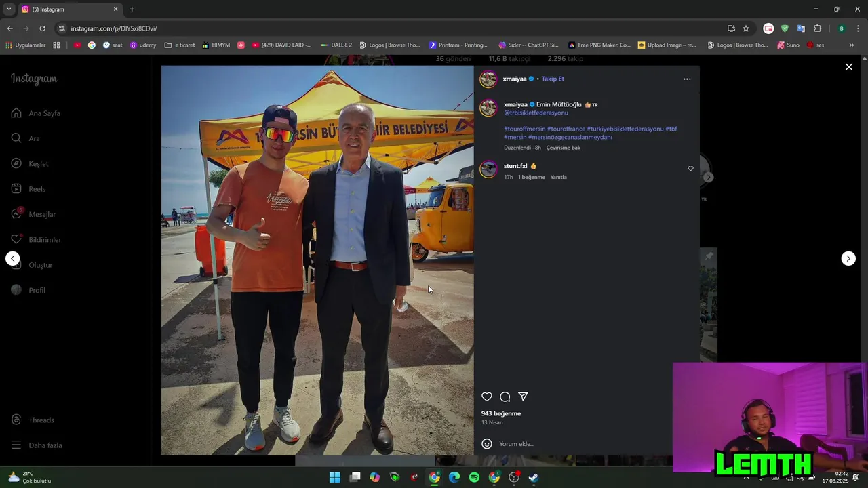This screenshot has height=488, width=868.
Task: Show more bookmarks with the chevron
Action: [x=852, y=45]
